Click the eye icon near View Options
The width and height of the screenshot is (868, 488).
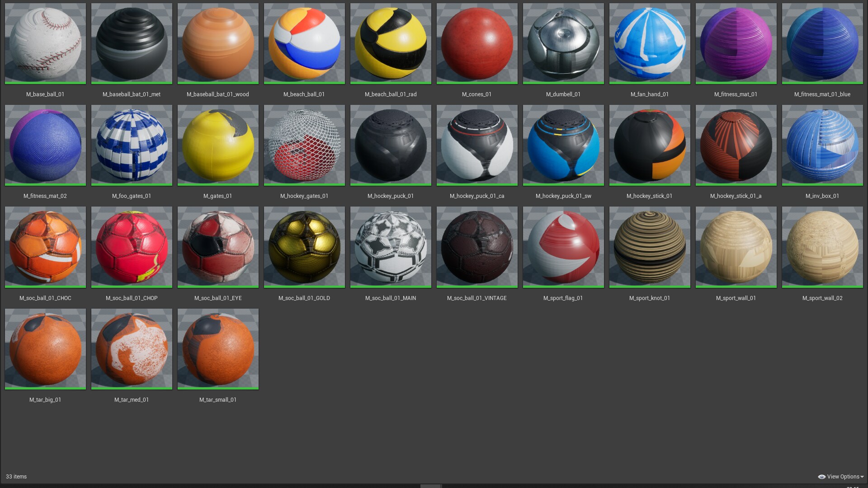point(821,477)
